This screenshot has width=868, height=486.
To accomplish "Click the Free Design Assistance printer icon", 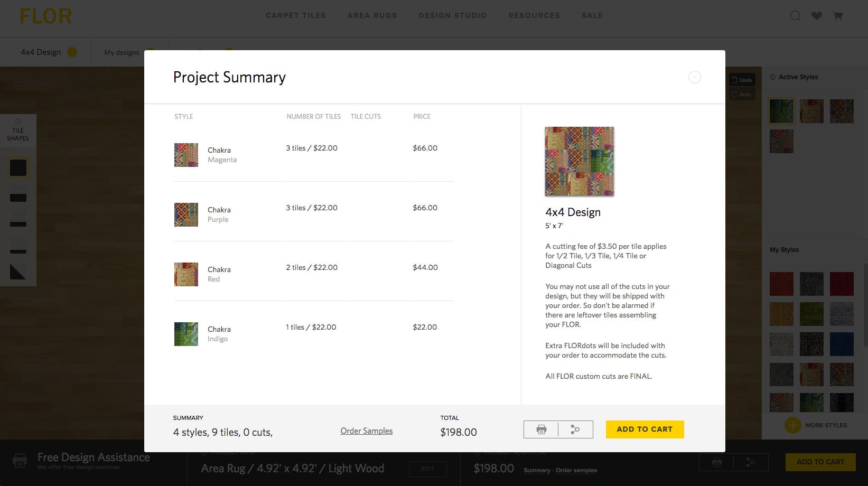I will pyautogui.click(x=20, y=461).
